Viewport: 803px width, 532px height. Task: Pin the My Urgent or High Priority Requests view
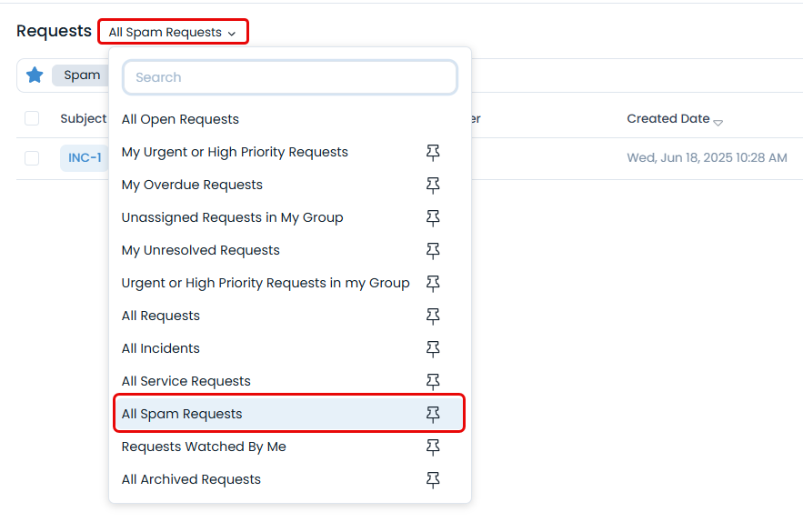[x=433, y=152]
